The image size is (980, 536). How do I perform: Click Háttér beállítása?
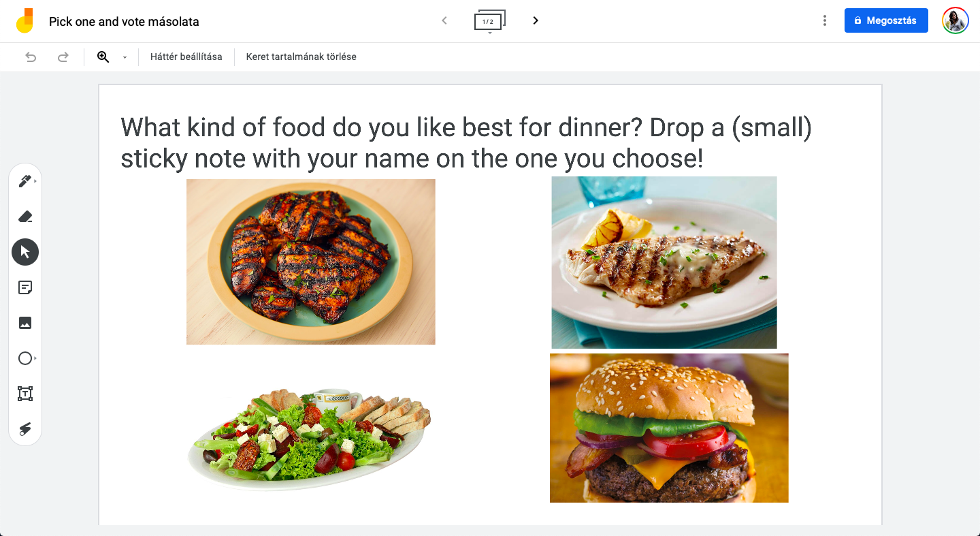(186, 57)
